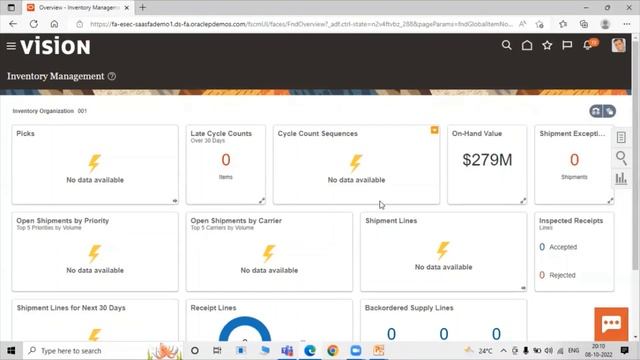Open favorites star icon

[547, 45]
